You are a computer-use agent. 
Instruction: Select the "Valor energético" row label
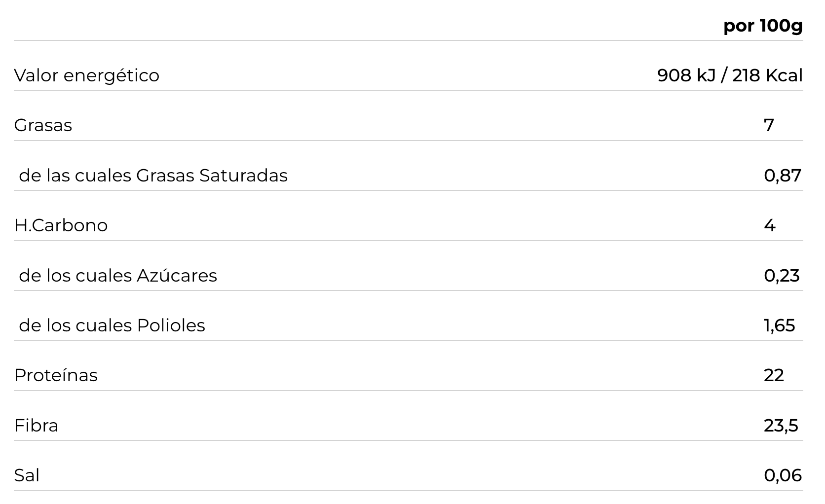(x=87, y=75)
